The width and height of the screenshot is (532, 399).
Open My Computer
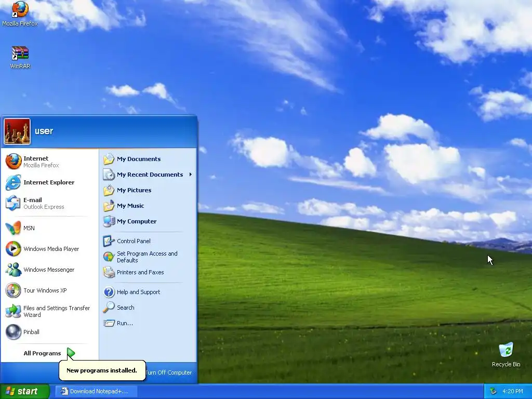pyautogui.click(x=148, y=221)
